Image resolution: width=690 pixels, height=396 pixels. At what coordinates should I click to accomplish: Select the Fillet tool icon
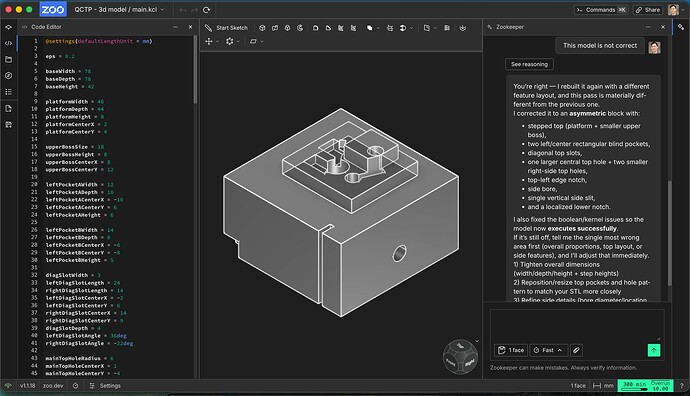tap(316, 28)
